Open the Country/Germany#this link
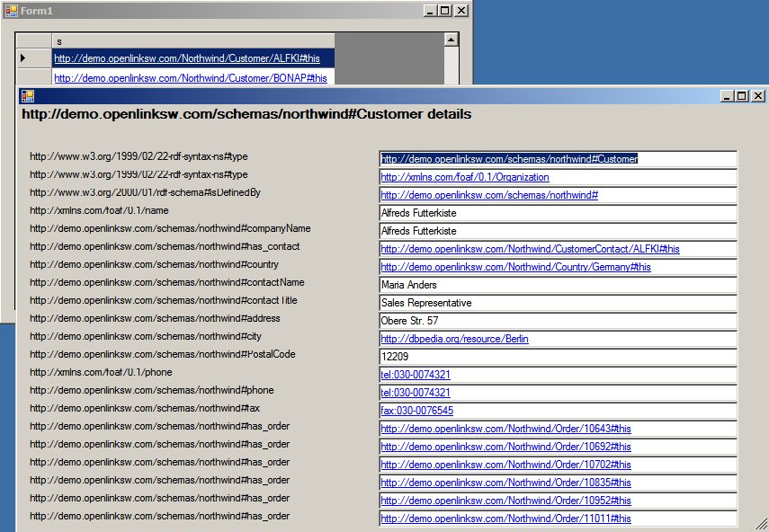Screen dimensions: 769x532 [515, 267]
